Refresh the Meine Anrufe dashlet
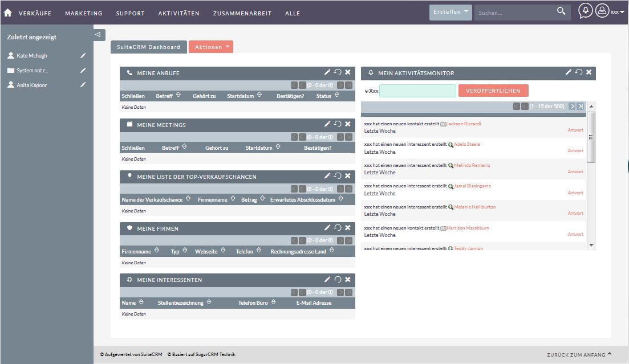629x364 pixels. (x=338, y=72)
